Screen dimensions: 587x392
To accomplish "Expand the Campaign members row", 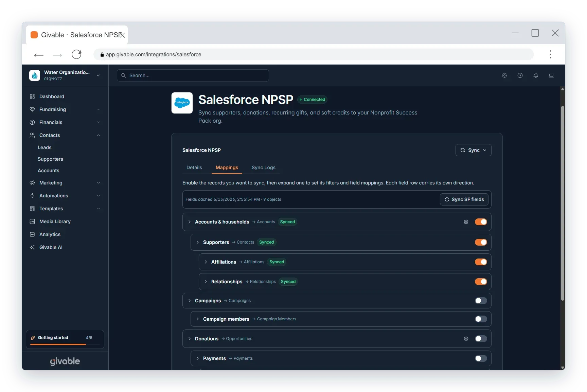I will 198,319.
